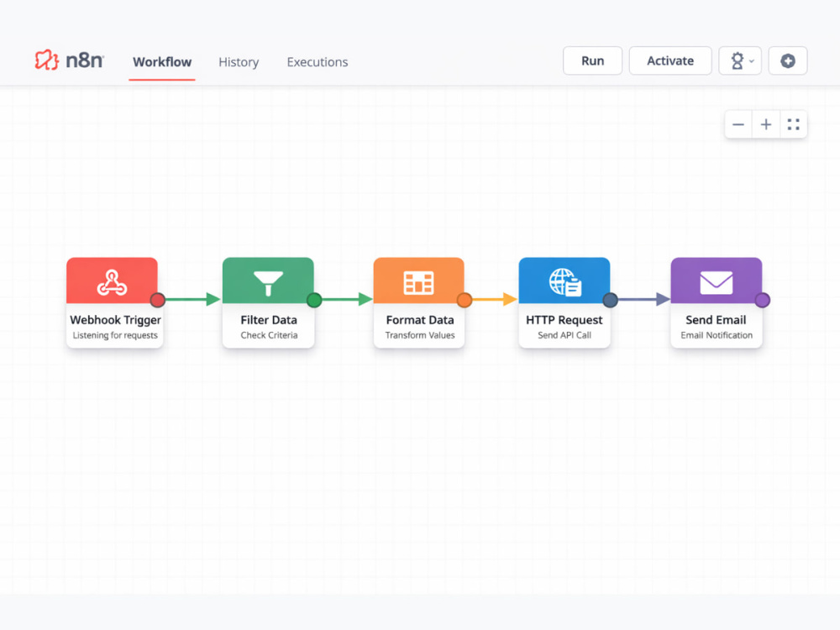
Task: Zoom out with the minus control
Action: 738,124
